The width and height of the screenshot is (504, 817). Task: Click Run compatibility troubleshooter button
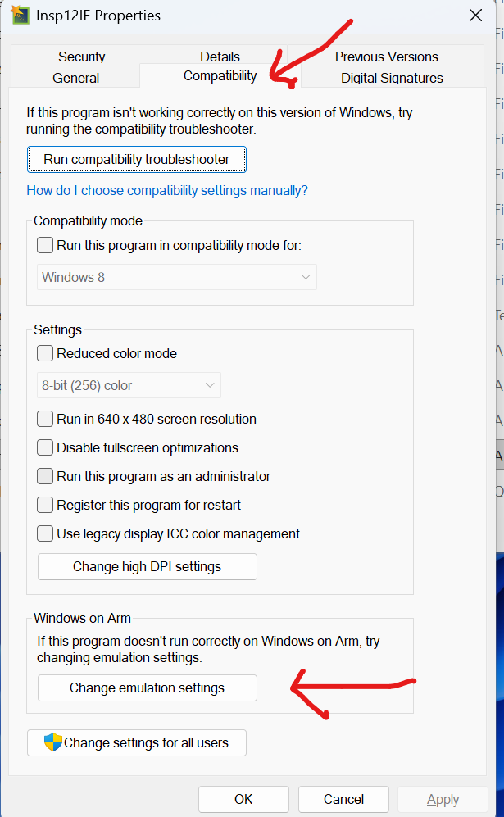[137, 159]
